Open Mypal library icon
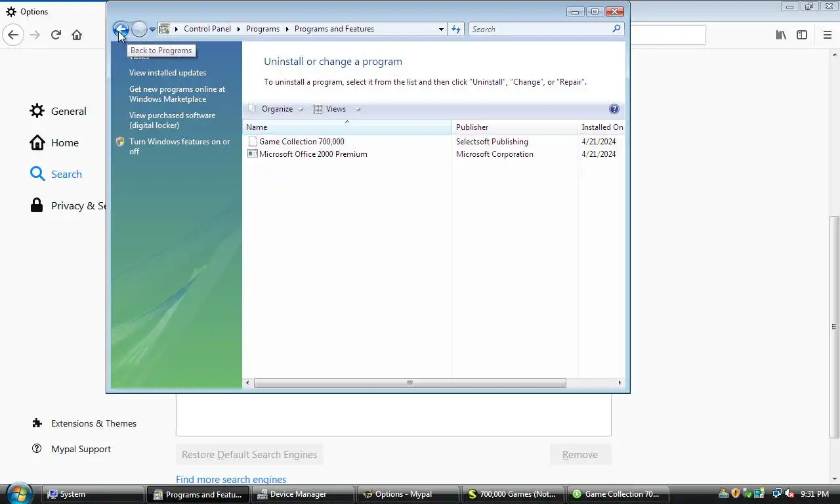The image size is (840, 504). pos(781,35)
